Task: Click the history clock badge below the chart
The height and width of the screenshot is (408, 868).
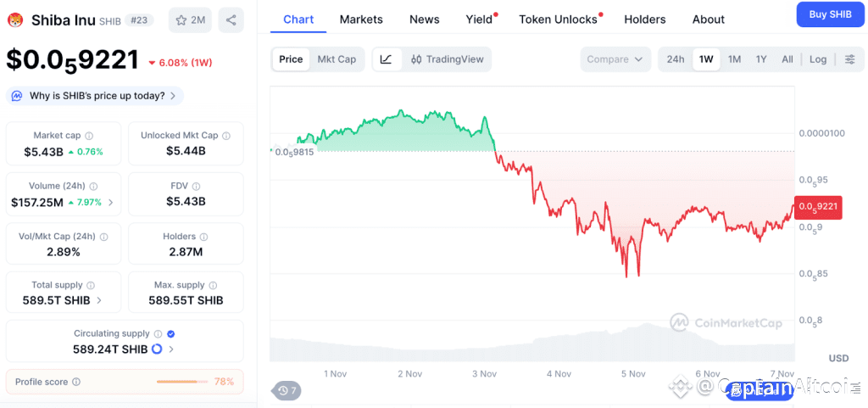Action: click(287, 390)
